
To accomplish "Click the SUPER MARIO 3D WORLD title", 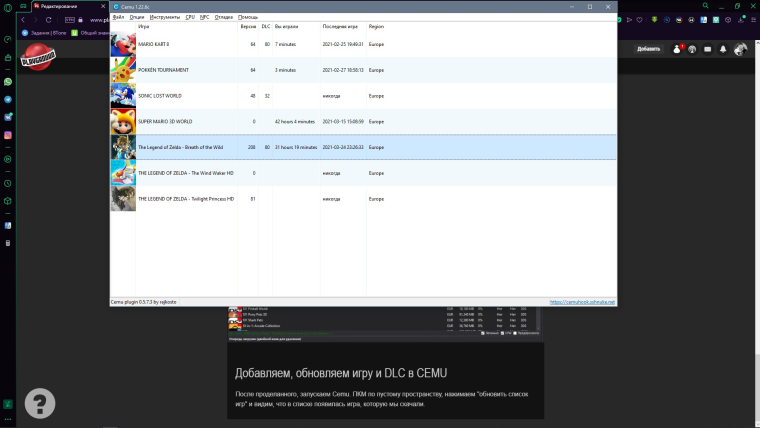I will pyautogui.click(x=165, y=121).
